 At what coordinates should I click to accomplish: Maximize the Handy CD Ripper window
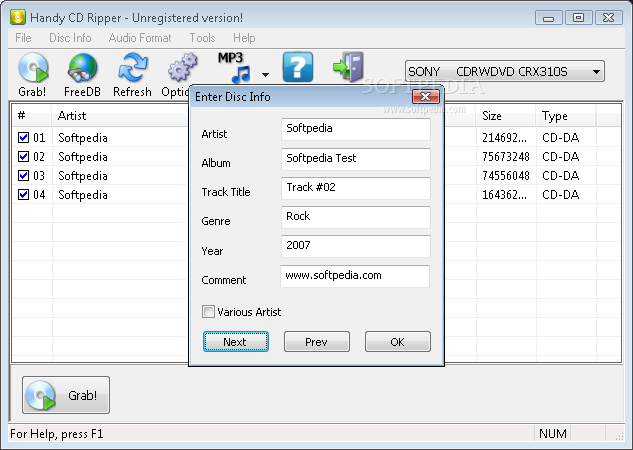[579, 18]
